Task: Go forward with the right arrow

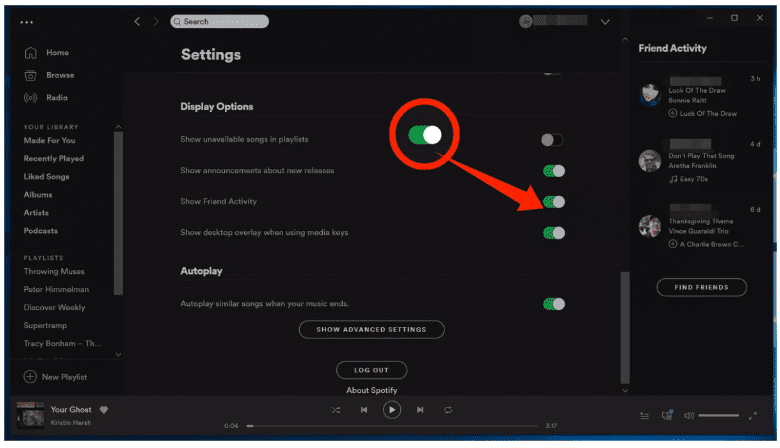Action: pyautogui.click(x=156, y=21)
